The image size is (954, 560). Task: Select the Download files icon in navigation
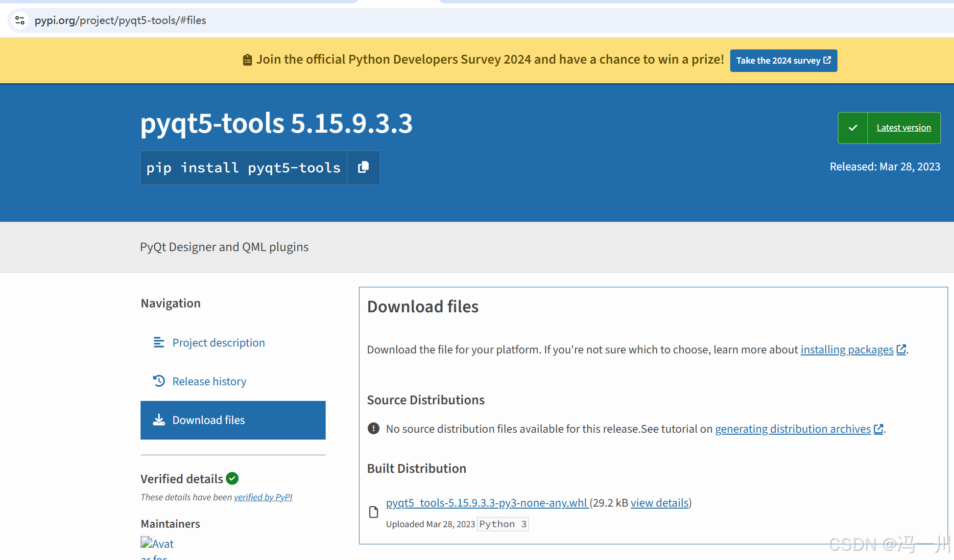pyautogui.click(x=158, y=420)
